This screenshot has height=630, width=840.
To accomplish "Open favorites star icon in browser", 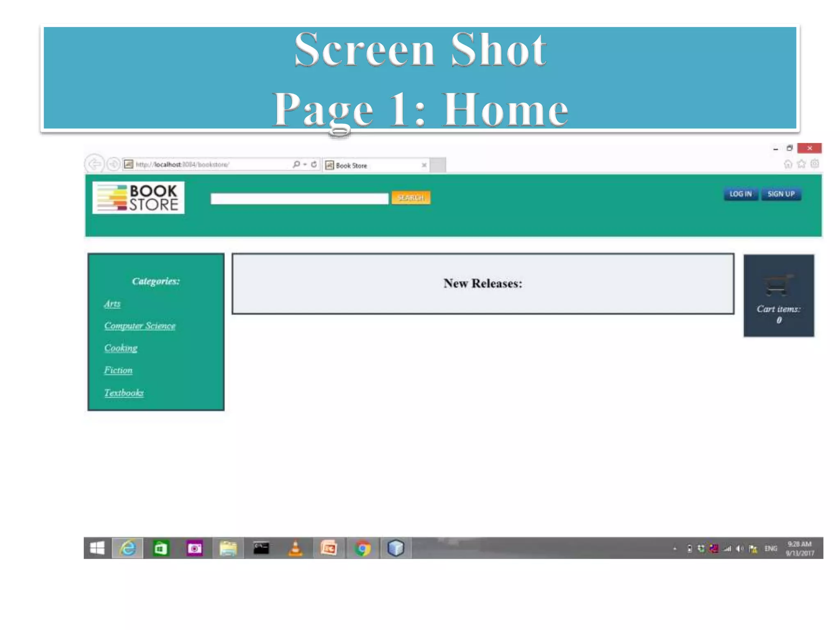I will 801,164.
